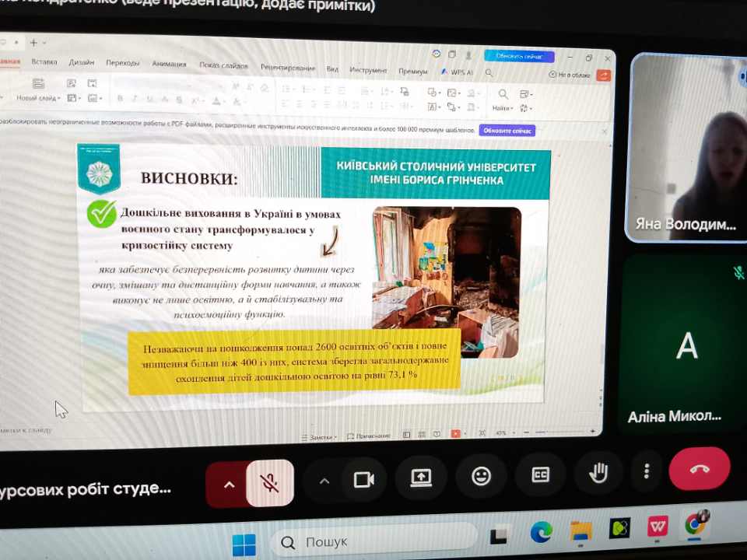Click the Пошук taskbar search field

(374, 541)
